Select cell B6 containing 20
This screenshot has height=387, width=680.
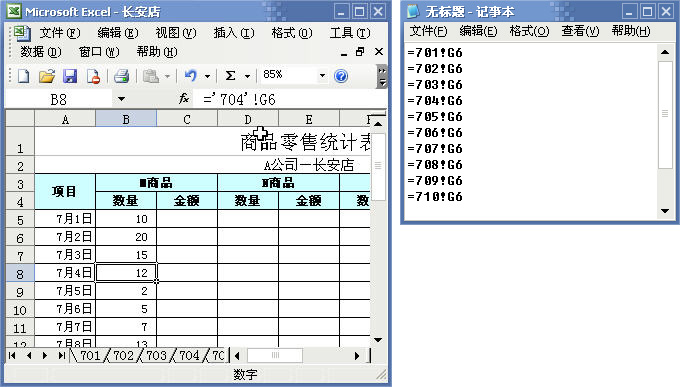tap(126, 237)
